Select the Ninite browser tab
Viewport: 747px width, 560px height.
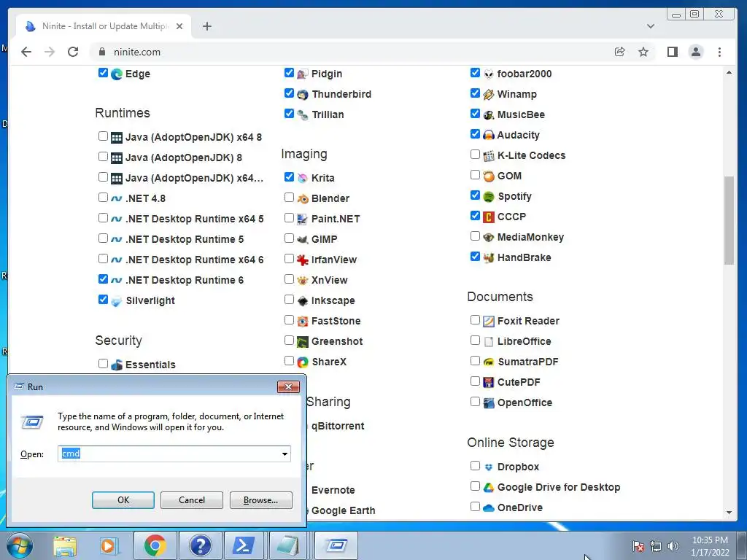pos(104,26)
